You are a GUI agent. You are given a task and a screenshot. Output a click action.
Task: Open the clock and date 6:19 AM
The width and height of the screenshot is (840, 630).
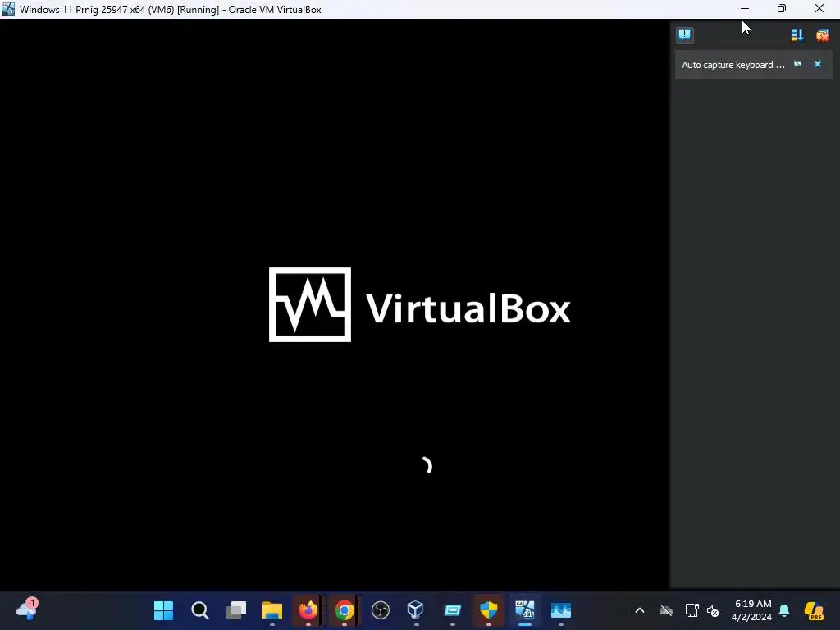click(752, 610)
